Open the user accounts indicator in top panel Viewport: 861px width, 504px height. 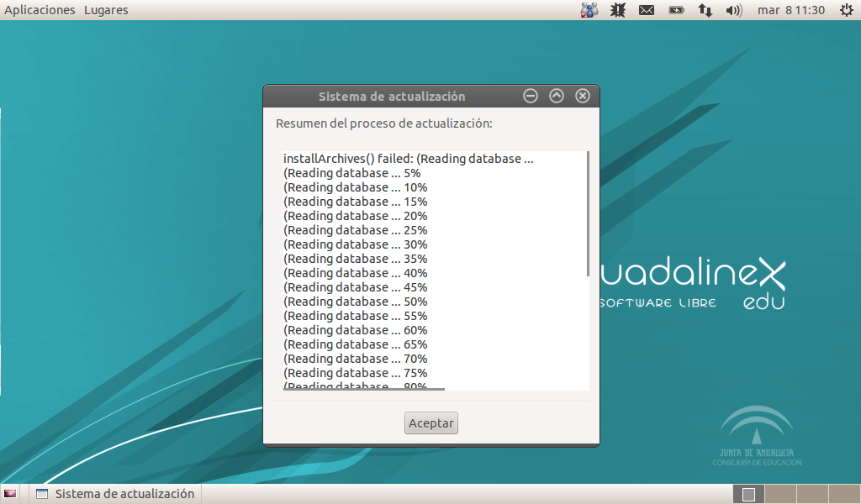coord(589,10)
